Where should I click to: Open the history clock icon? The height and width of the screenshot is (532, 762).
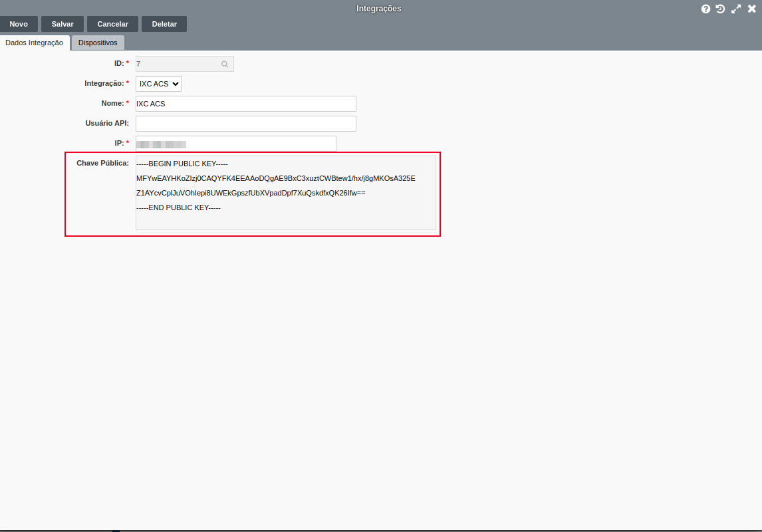tap(720, 9)
